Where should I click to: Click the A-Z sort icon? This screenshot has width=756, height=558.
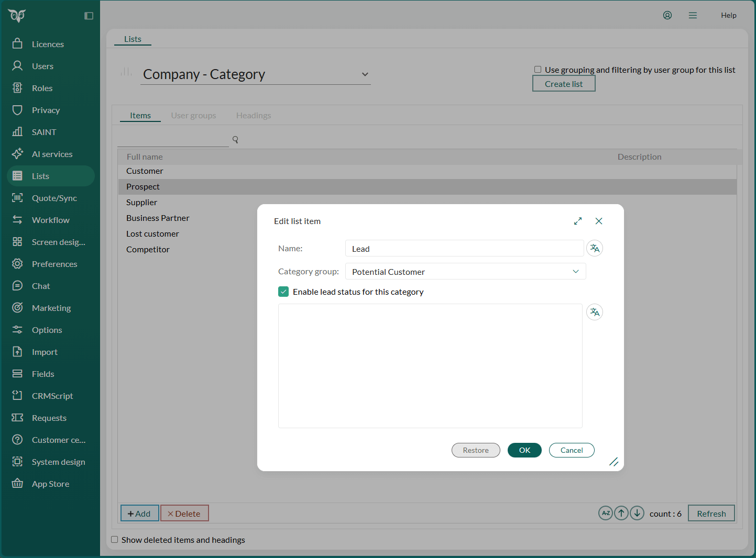point(605,513)
